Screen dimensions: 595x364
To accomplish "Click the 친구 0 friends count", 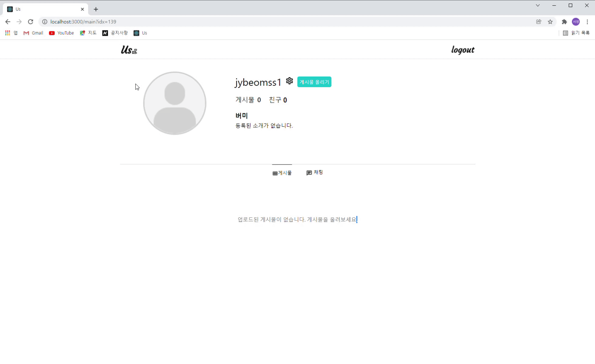I will 278,100.
